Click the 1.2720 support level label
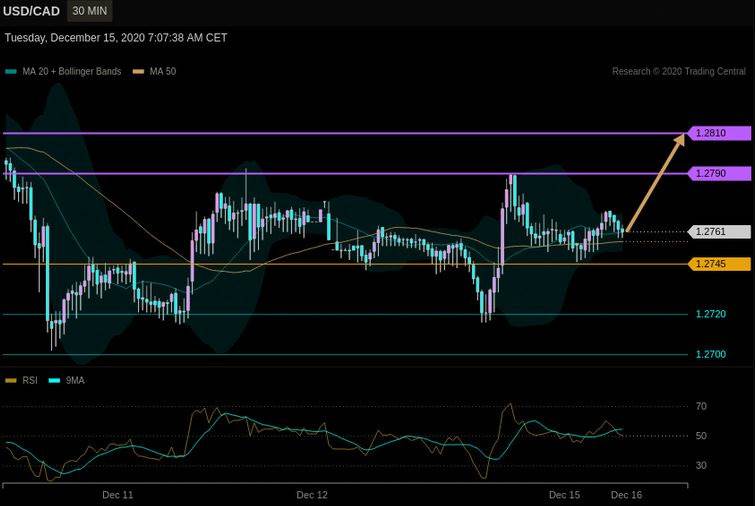Viewport: 755px width, 506px height. pos(711,314)
